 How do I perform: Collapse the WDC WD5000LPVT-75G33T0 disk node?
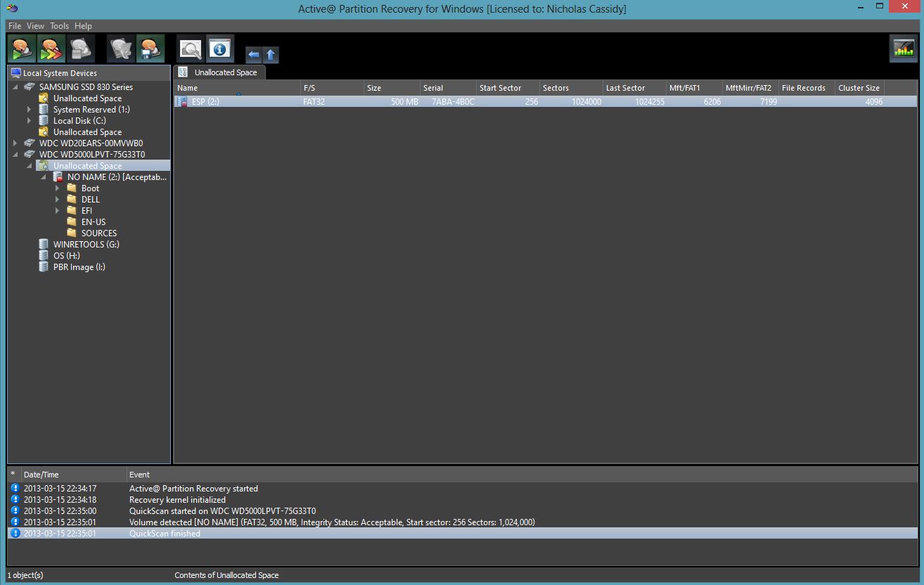click(15, 155)
